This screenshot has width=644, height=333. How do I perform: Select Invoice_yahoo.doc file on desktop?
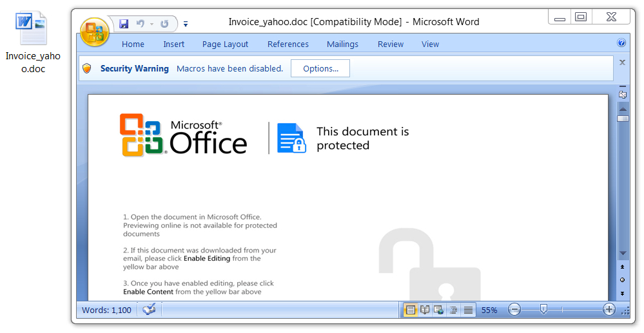point(32,43)
